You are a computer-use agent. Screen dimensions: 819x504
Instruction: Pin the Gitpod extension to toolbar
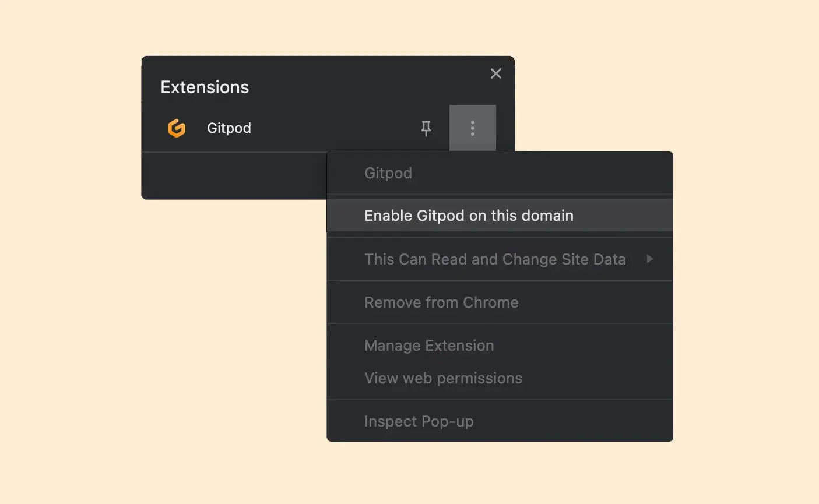click(x=426, y=128)
